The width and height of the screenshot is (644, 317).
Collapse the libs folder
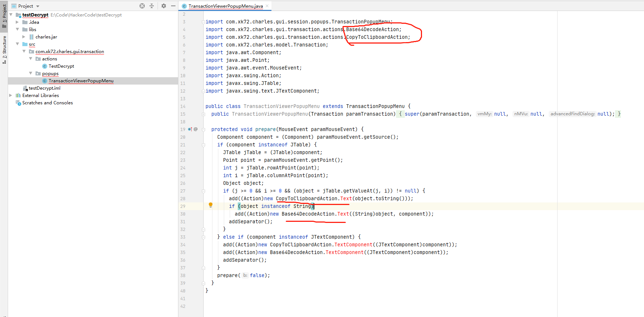pyautogui.click(x=17, y=30)
